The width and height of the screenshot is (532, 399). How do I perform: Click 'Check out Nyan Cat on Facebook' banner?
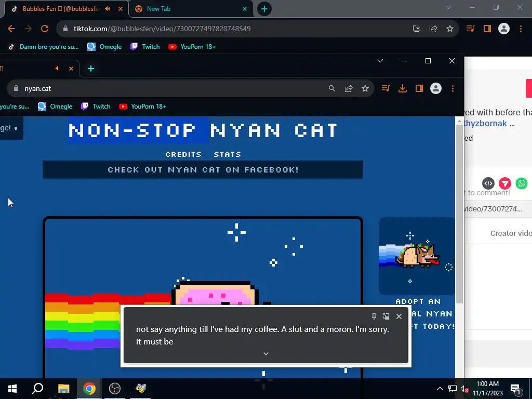[x=203, y=170]
